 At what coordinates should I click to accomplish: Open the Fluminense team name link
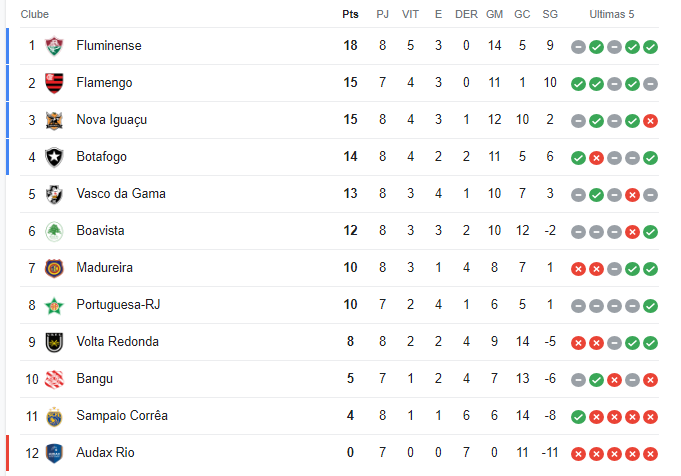click(109, 45)
